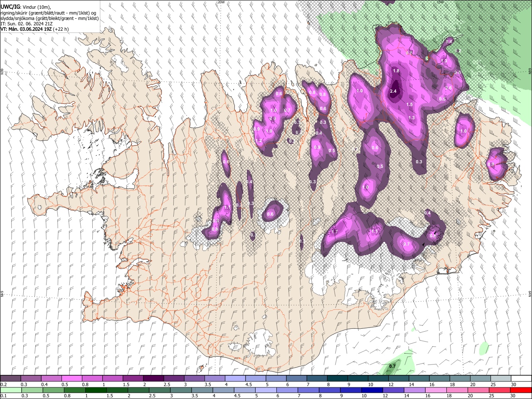Image resolution: width=532 pixels, height=399 pixels.
Task: Click the 2.4 maximum precipitation value
Action: (x=394, y=91)
